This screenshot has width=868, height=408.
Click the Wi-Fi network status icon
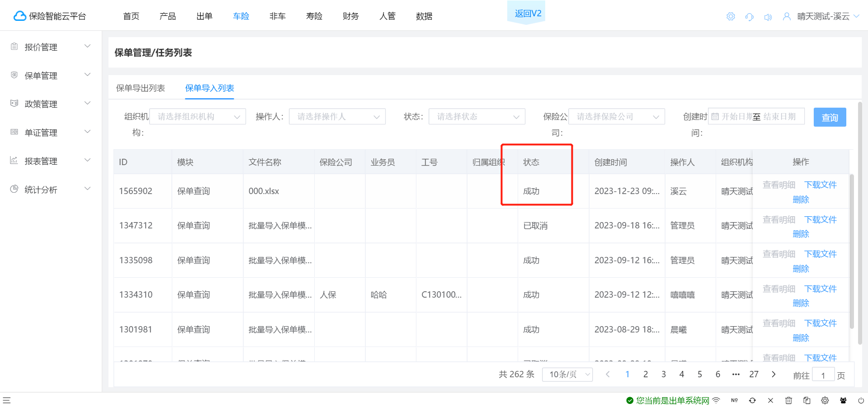click(716, 400)
